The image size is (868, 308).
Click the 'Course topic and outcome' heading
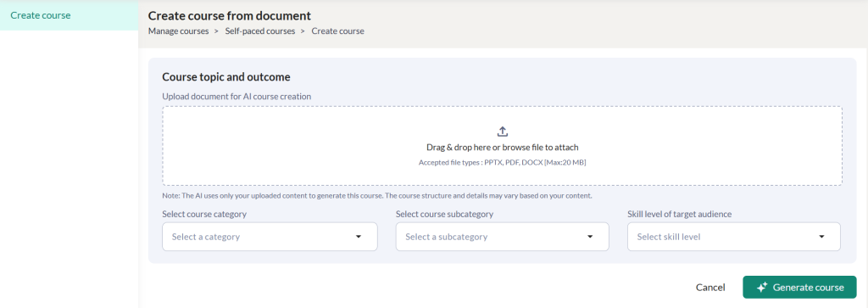225,77
